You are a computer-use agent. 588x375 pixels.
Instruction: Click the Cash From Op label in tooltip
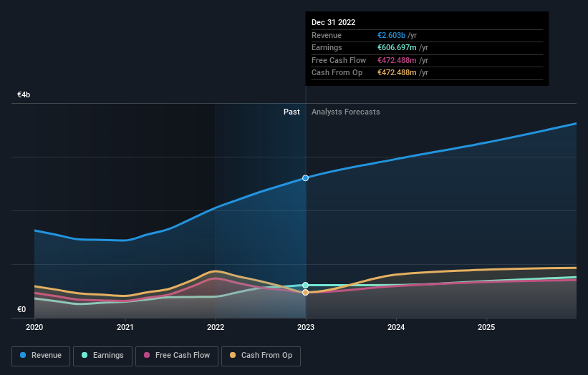pyautogui.click(x=337, y=73)
